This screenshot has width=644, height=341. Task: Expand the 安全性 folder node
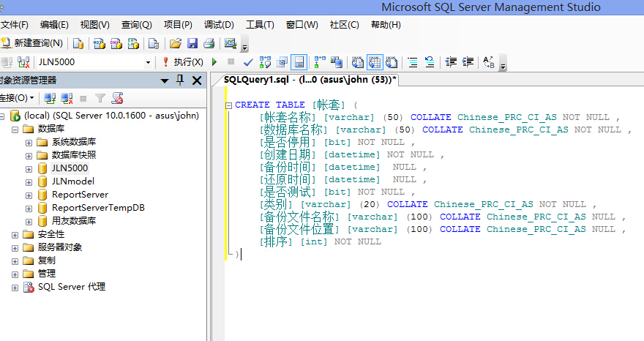15,234
